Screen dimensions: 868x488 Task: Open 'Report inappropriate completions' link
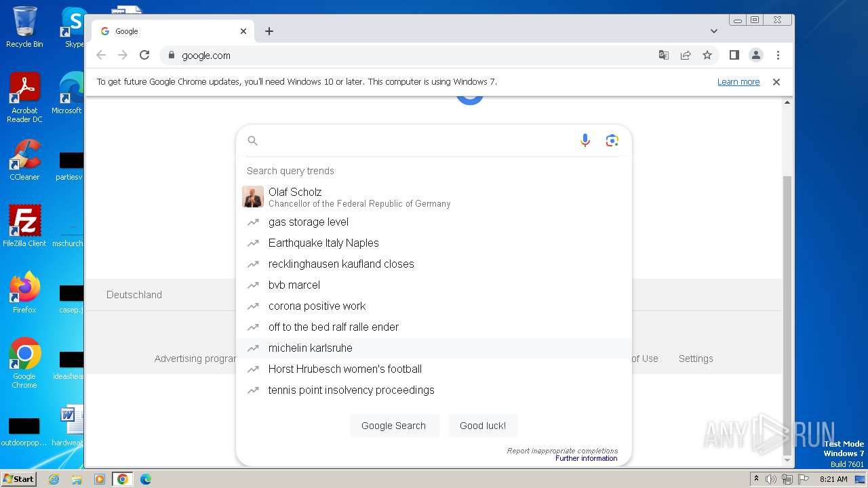pyautogui.click(x=562, y=451)
